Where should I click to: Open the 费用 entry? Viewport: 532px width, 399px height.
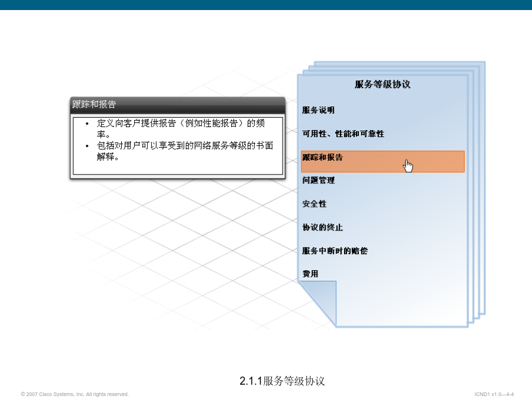click(310, 274)
